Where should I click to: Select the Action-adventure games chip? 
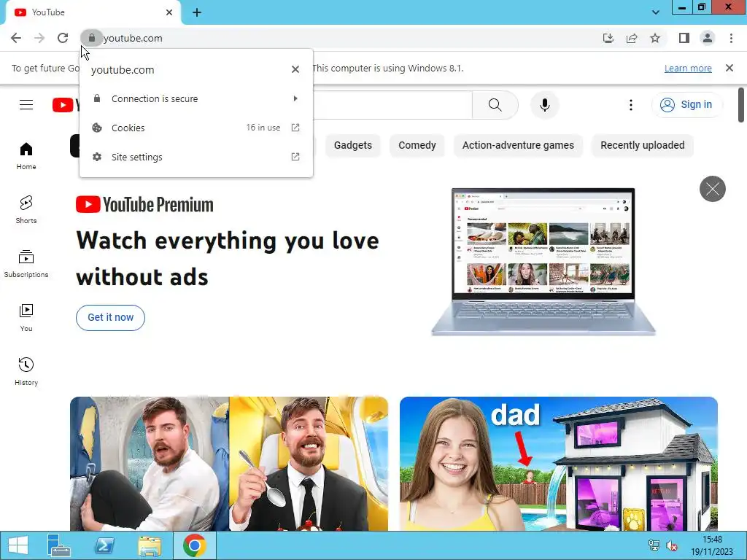[x=518, y=145]
